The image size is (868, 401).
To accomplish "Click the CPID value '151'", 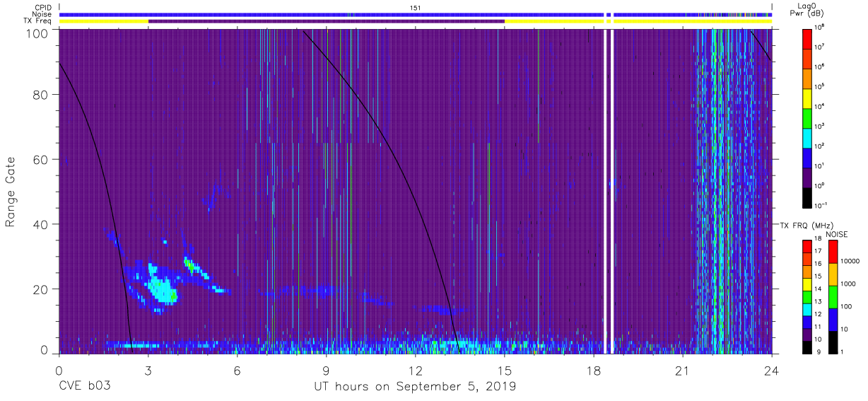I will click(416, 7).
